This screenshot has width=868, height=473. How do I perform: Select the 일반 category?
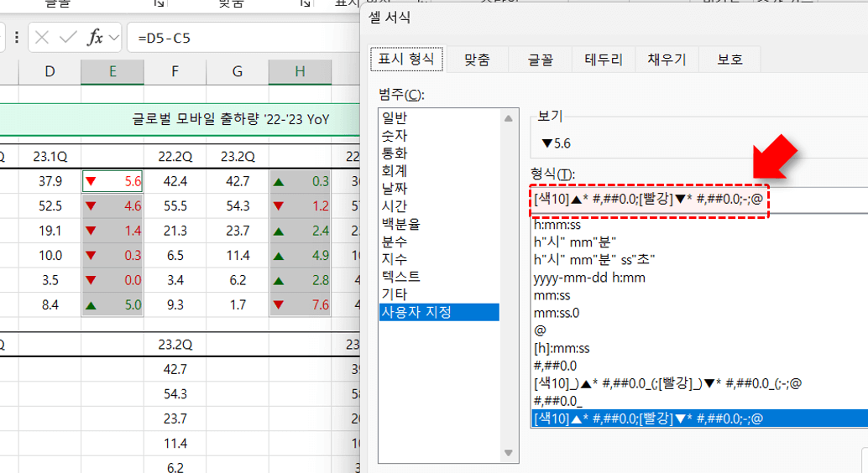pos(440,118)
